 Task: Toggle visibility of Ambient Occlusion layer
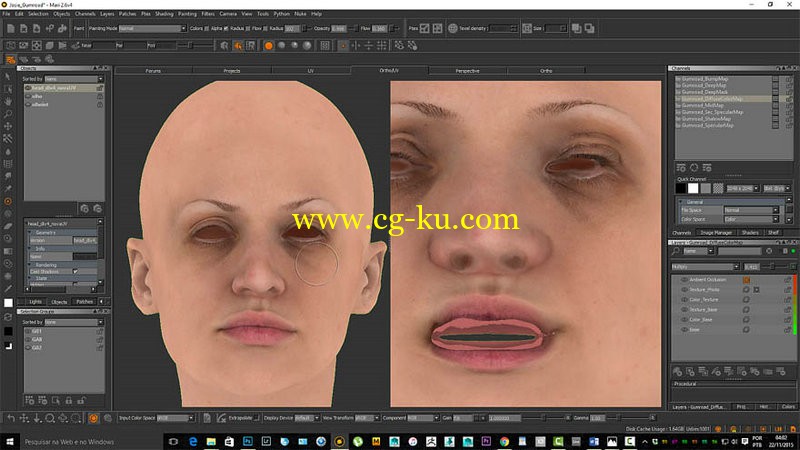coord(684,280)
